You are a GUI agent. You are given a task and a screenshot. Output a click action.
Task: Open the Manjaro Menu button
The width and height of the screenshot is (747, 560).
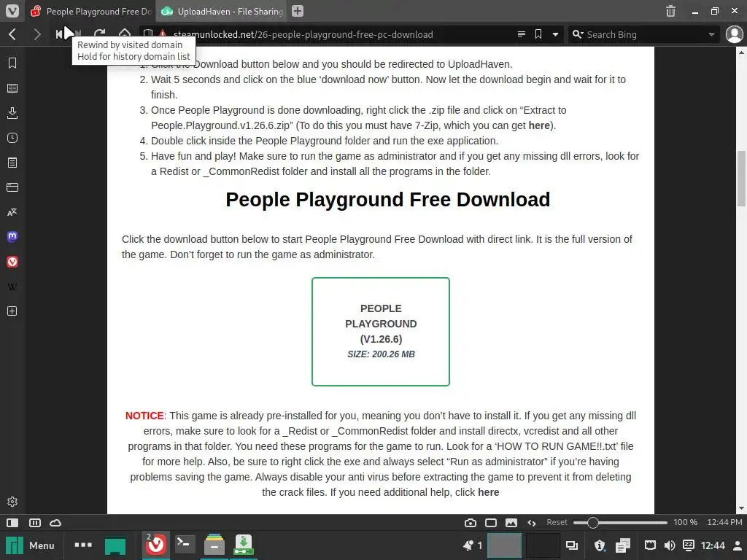[x=31, y=545]
